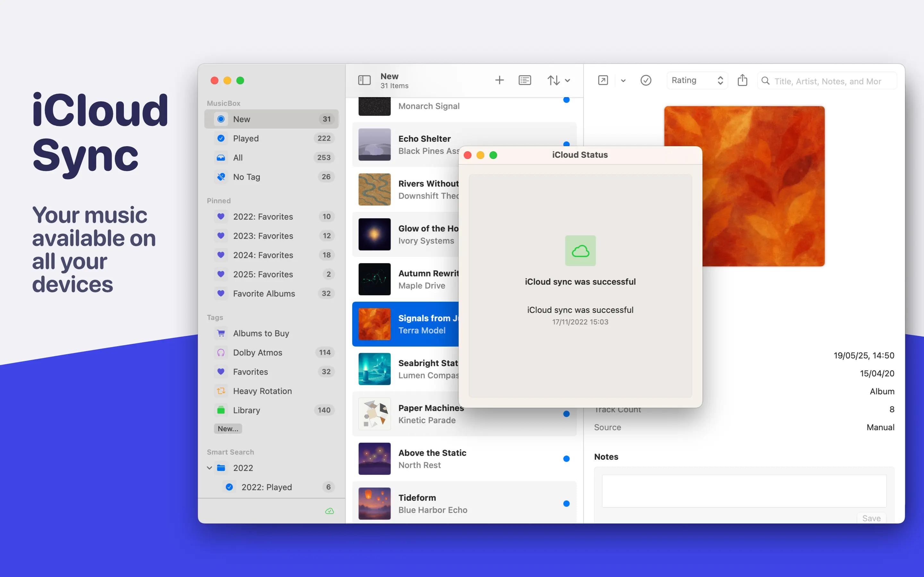Toggle unplayed dot on Tideform
This screenshot has width=924, height=577.
566,503
